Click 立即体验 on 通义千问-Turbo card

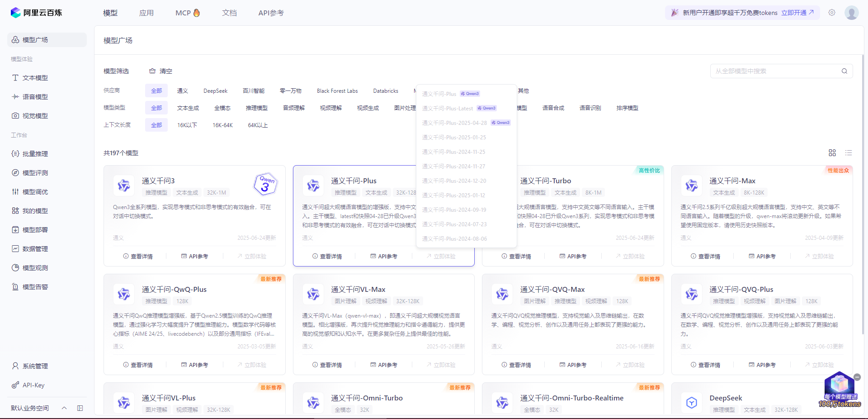click(x=630, y=257)
